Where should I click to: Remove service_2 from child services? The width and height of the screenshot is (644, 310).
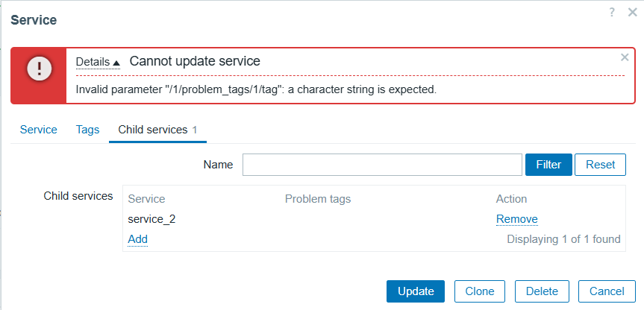point(517,219)
